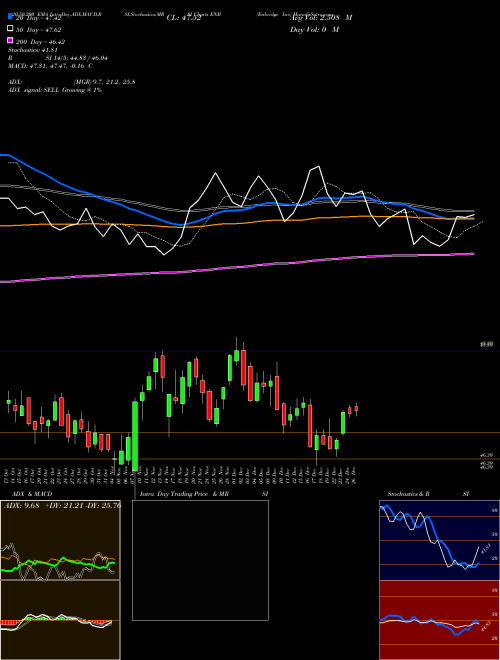500x660 pixels.
Task: Click the 'ADX: 9.68 +DY: 21.21 -DY: 25.76' readout
Action: point(62,505)
